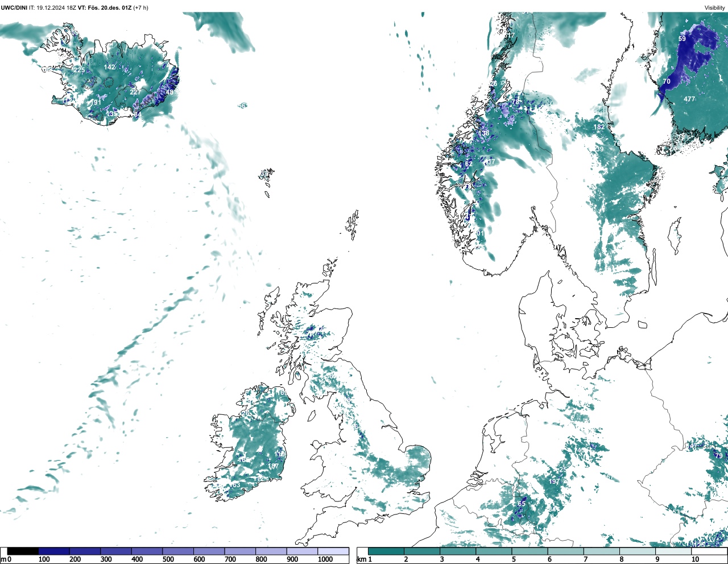Viewport: 728px width, 564px height.
Task: Click the black 0–100 m legend swatch
Action: [23, 551]
